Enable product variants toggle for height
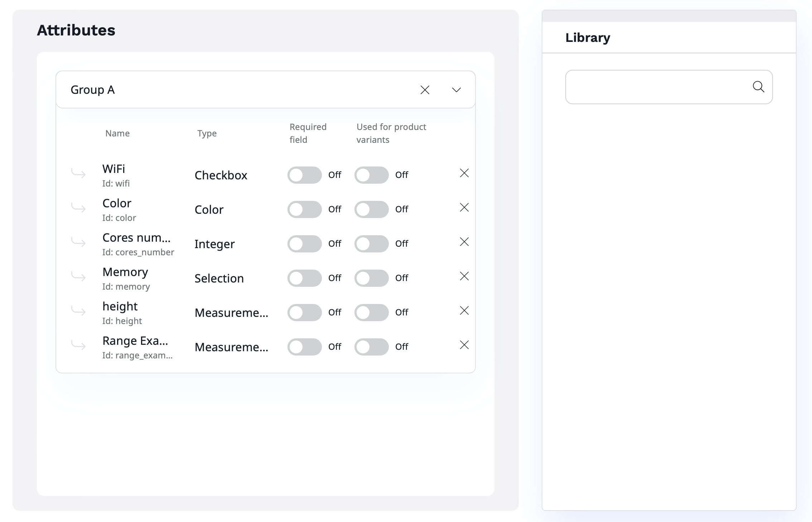 point(371,313)
